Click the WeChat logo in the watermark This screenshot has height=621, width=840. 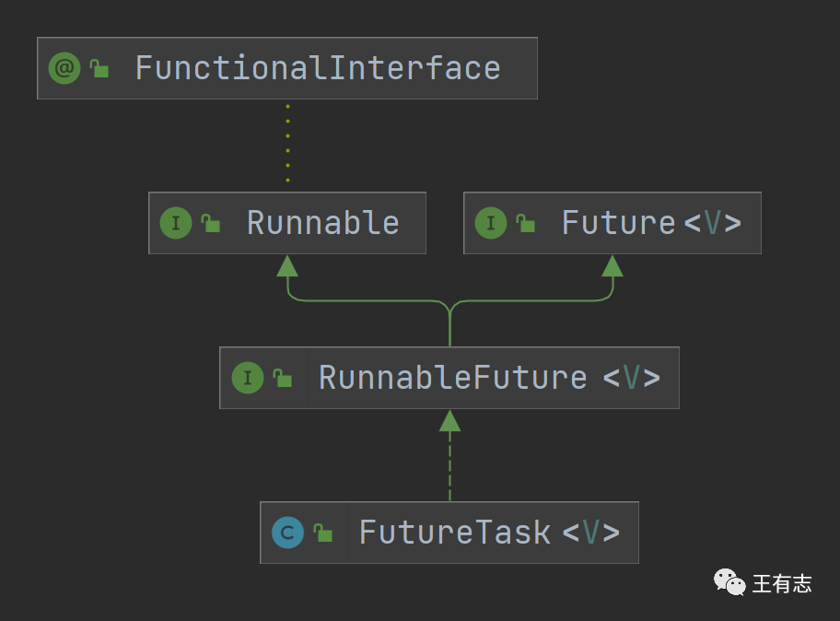point(729,582)
